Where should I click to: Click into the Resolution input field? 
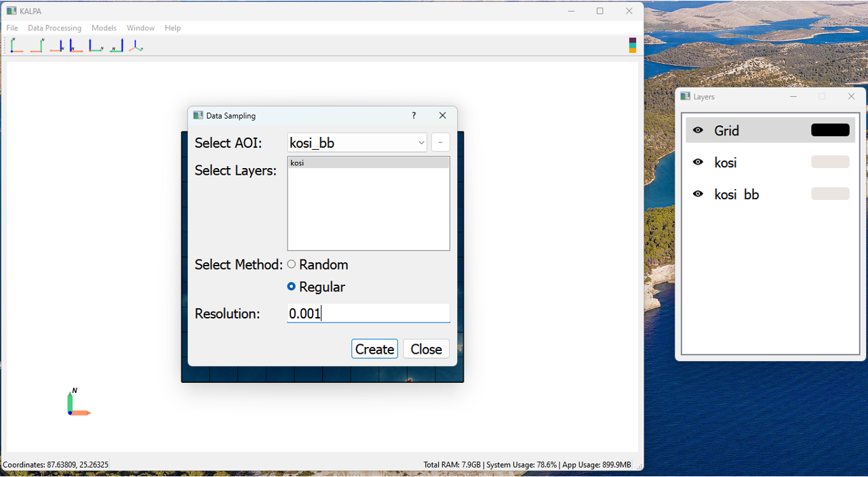pyautogui.click(x=368, y=313)
